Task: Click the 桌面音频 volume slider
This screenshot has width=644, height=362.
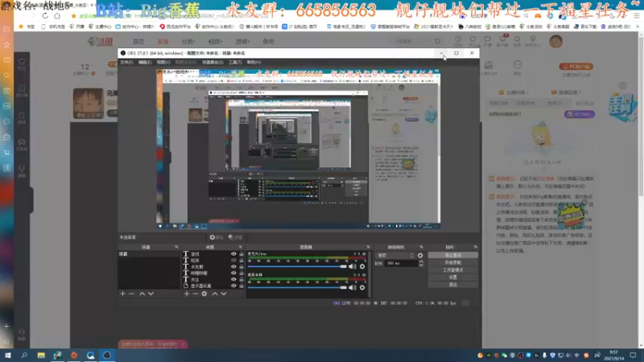Action: coord(297,288)
